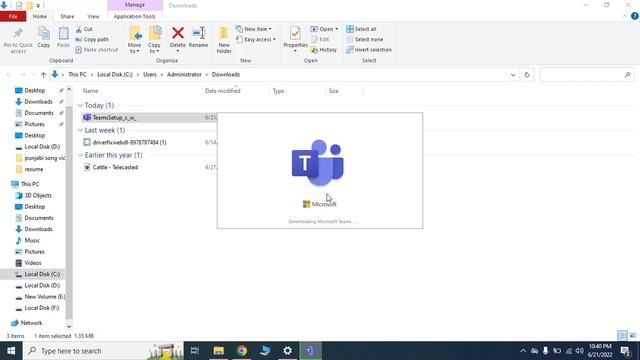Open History in the ribbon

[x=324, y=50]
